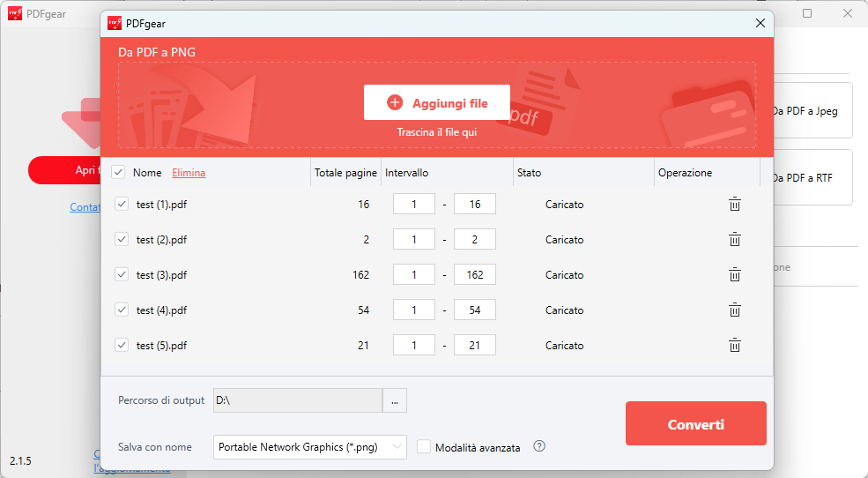Click the Intervallo column header
Screen dimensions: 868x478
(407, 173)
